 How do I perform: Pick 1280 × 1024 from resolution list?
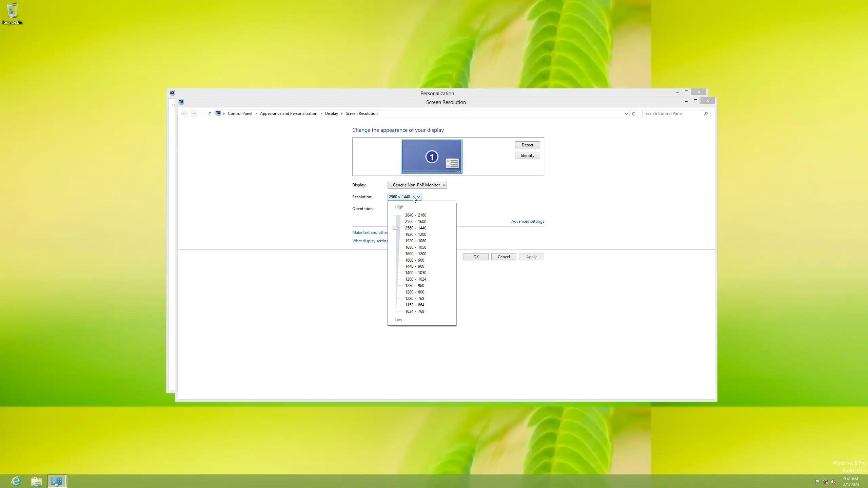[415, 279]
